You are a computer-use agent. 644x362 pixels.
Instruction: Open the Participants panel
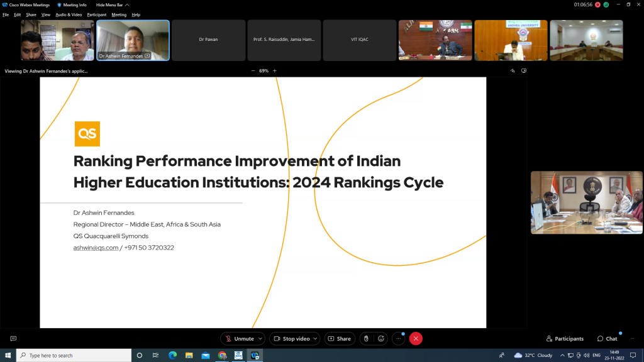pyautogui.click(x=565, y=339)
